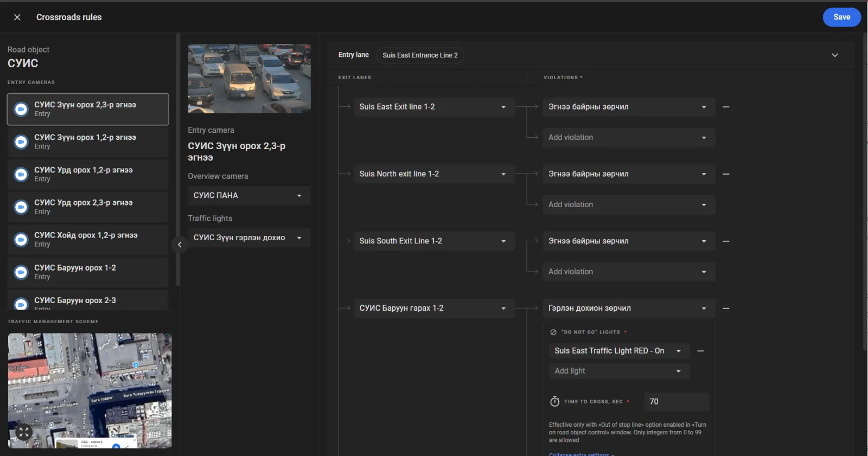This screenshot has height=456, width=868.
Task: Select СУИС Урд орох 1,2-р эгнээ entry camera
Action: click(x=88, y=174)
